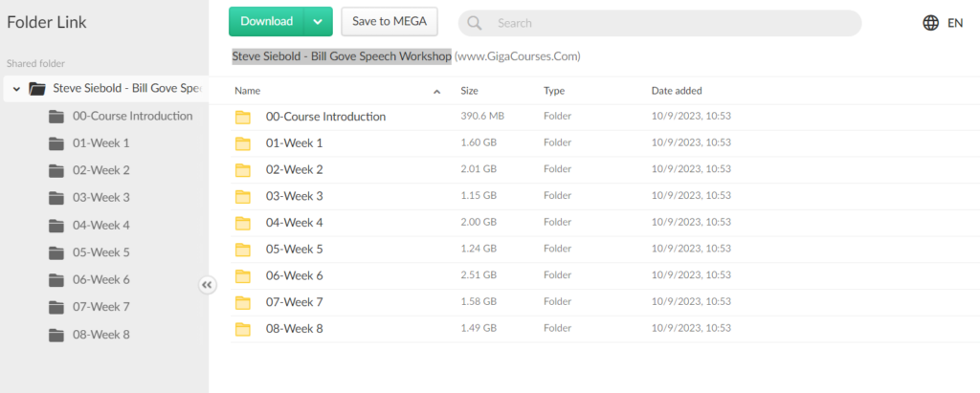Click the Save to MEGA button
This screenshot has height=393, width=980.
(389, 21)
